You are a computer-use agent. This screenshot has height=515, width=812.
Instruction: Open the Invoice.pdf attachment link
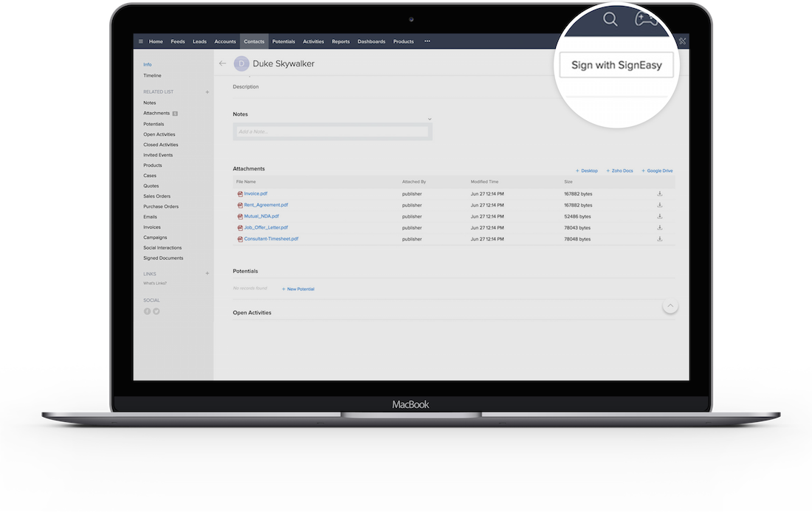(256, 193)
